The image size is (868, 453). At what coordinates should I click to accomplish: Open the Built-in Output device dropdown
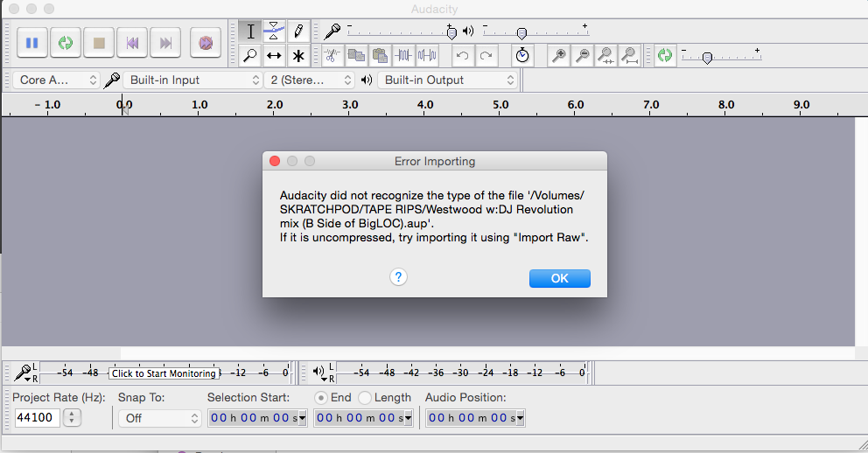pos(447,80)
